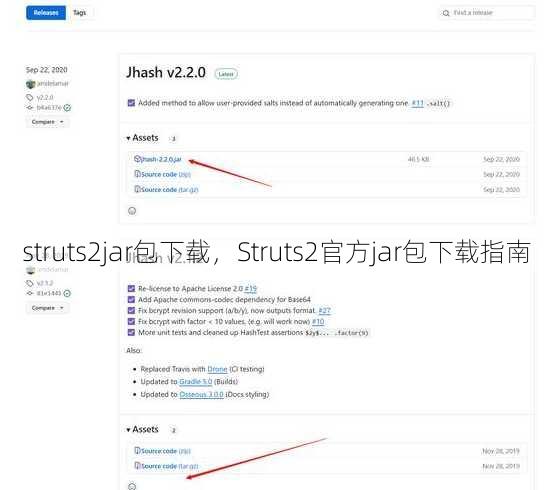This screenshot has width=552, height=490.
Task: Add a reaction via smiley under v2.1.2 assets
Action: (x=132, y=486)
